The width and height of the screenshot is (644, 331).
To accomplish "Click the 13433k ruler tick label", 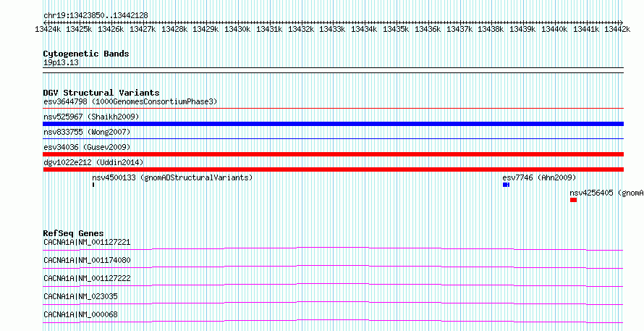I will pyautogui.click(x=332, y=29).
